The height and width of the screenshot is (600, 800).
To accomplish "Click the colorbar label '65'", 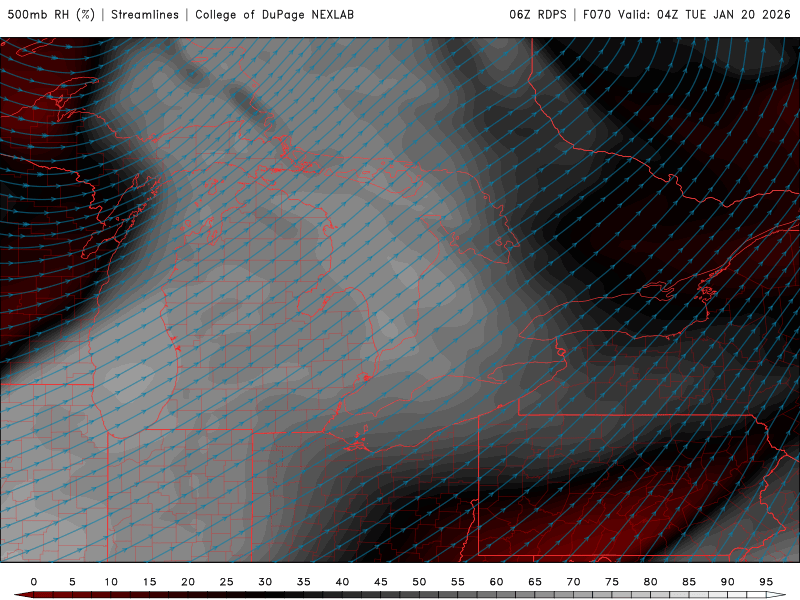I will [535, 582].
